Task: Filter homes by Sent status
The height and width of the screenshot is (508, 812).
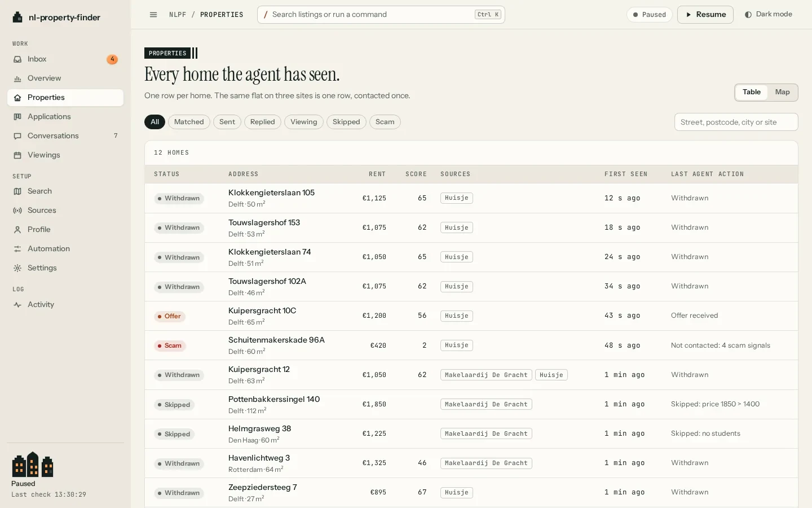Action: 227,122
